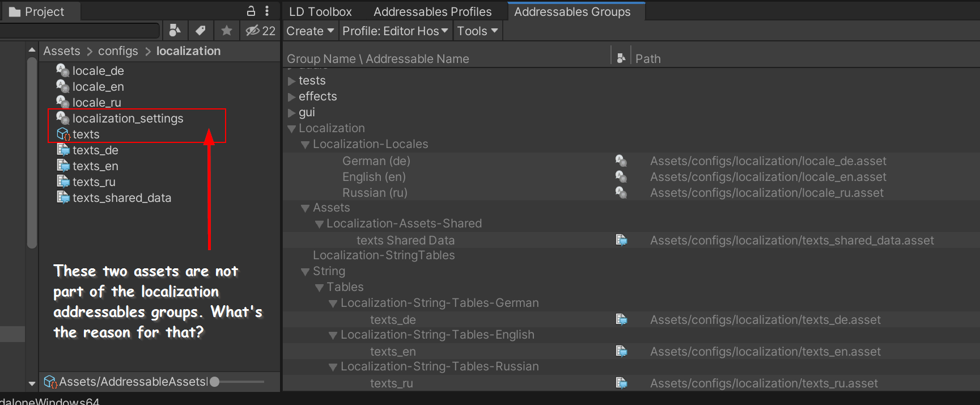Click the Project search input field
980x405 pixels.
pos(79,31)
